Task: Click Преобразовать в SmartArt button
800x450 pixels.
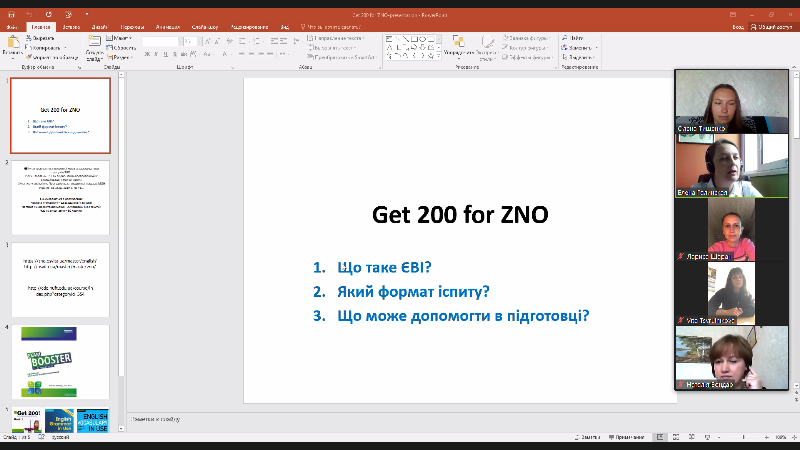Action: [341, 58]
